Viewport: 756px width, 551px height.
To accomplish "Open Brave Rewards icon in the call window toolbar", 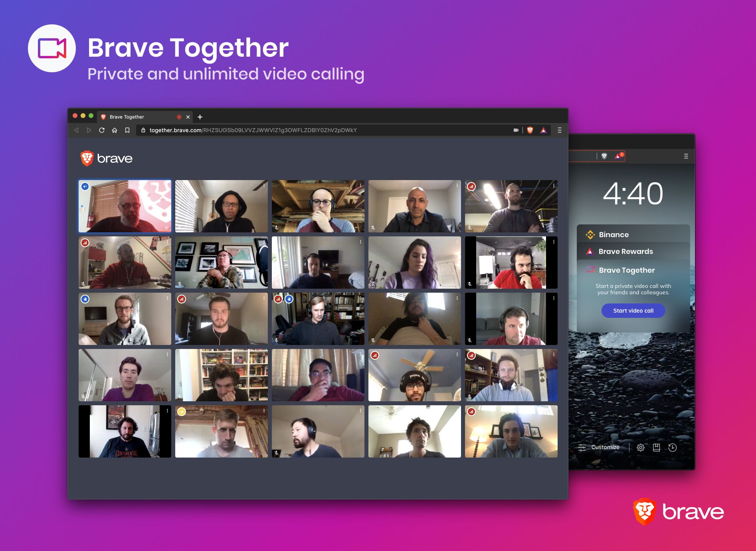I will pos(543,130).
